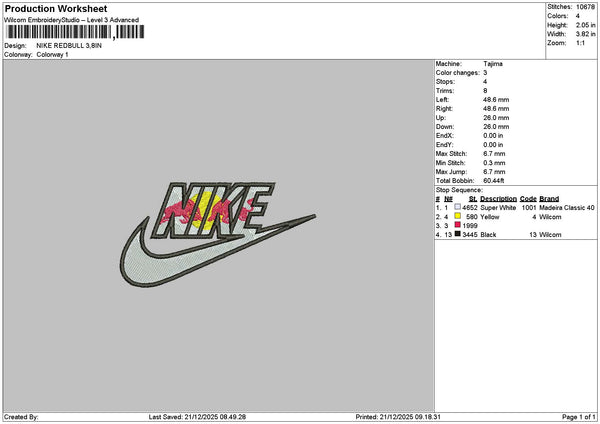Click the 'Code' column header

[x=528, y=199]
